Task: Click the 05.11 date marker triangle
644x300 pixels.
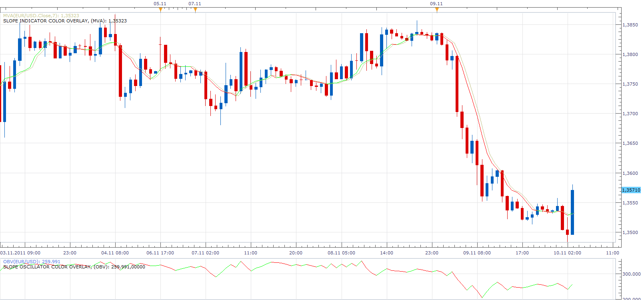Action: pos(160,10)
